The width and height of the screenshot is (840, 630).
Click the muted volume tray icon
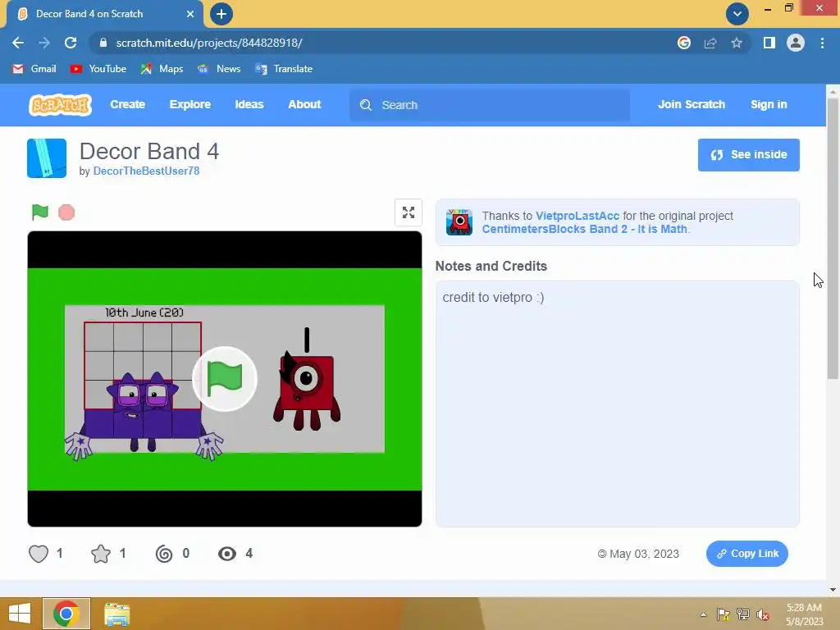[x=763, y=614]
